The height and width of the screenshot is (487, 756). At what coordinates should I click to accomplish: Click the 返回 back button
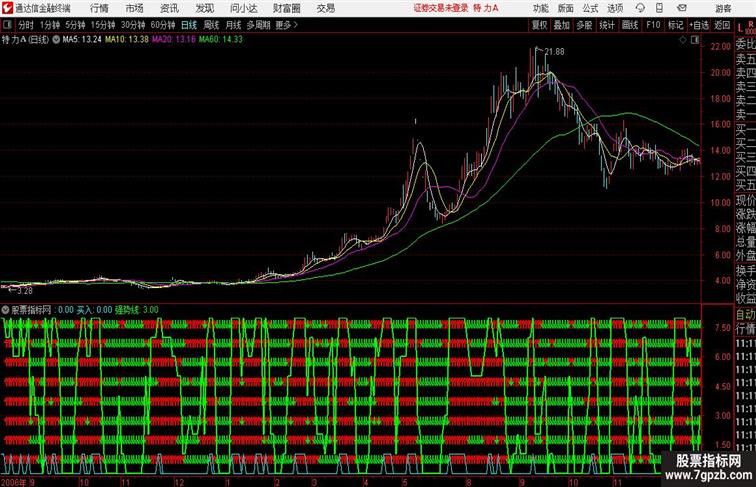point(722,25)
